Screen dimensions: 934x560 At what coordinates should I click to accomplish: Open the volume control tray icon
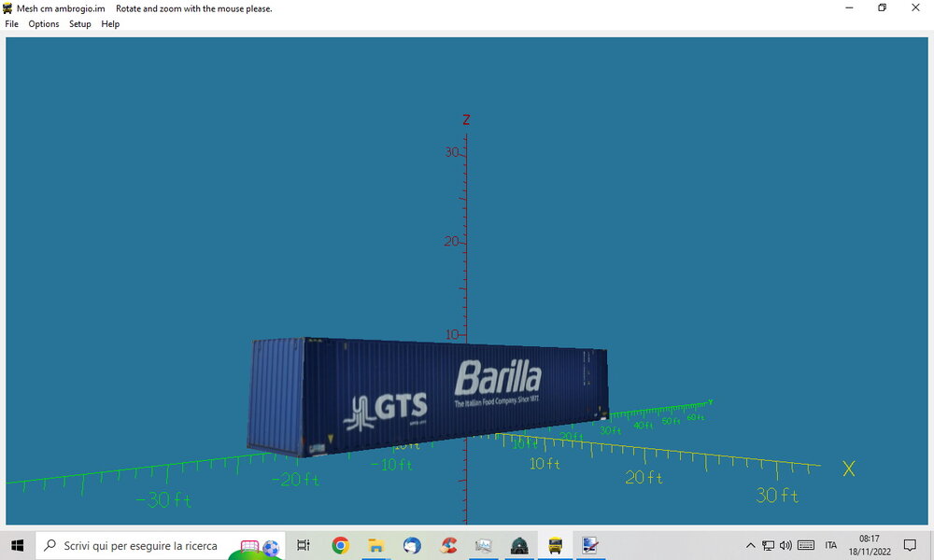point(785,545)
